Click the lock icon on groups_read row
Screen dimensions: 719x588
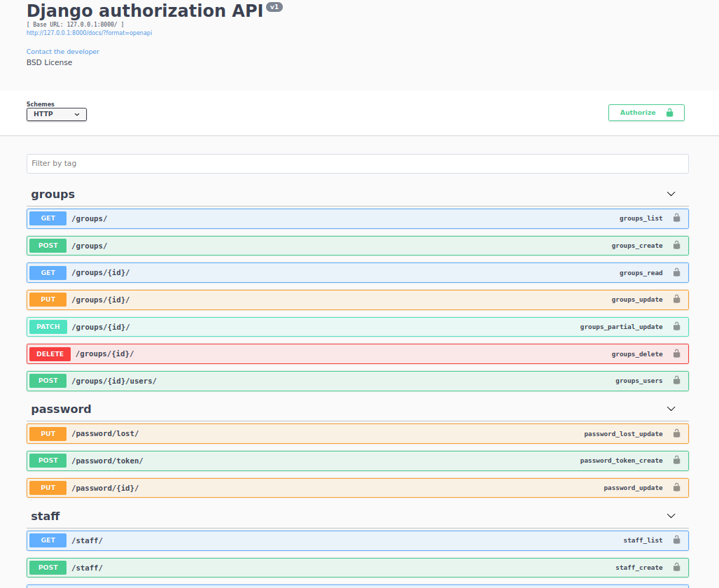point(676,272)
